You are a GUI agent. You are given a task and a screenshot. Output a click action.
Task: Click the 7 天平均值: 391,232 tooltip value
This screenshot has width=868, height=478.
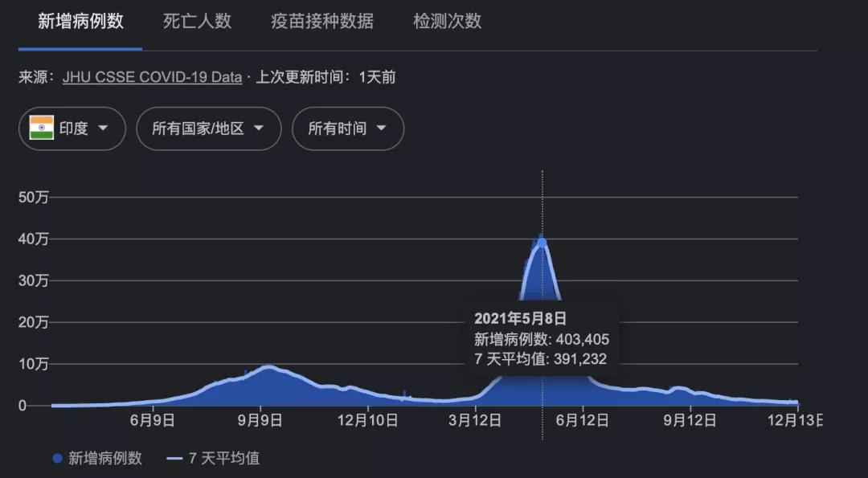click(540, 358)
